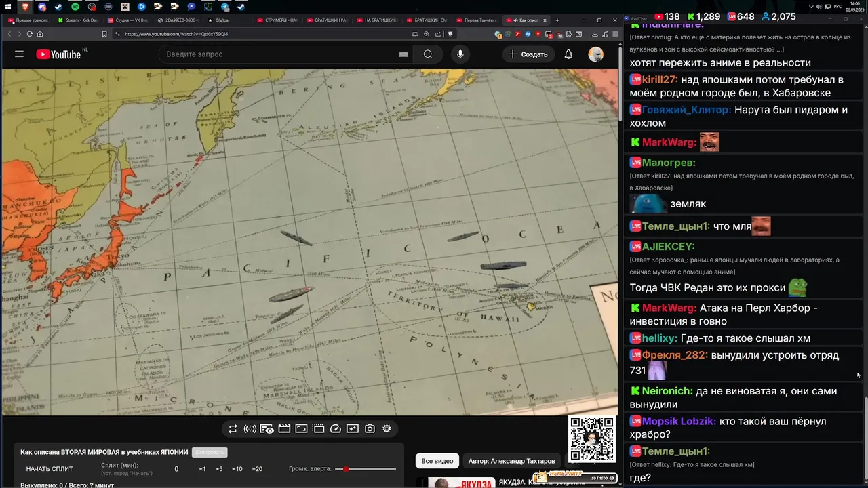Open the playback speed gauge icon

335,429
